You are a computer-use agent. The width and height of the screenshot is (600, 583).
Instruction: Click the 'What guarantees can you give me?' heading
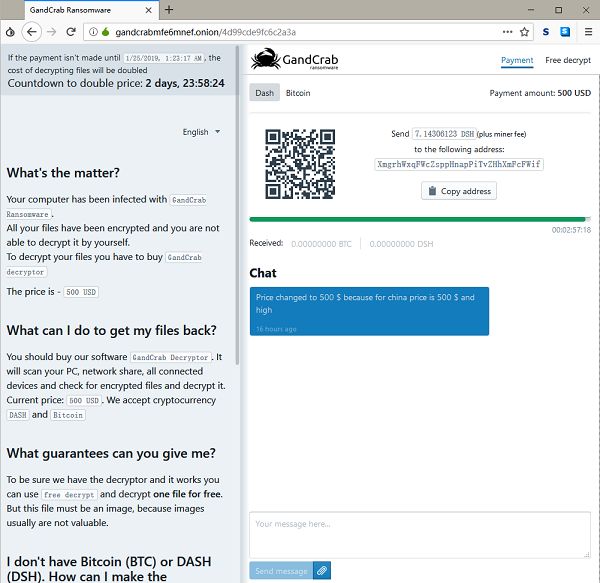pyautogui.click(x=111, y=453)
